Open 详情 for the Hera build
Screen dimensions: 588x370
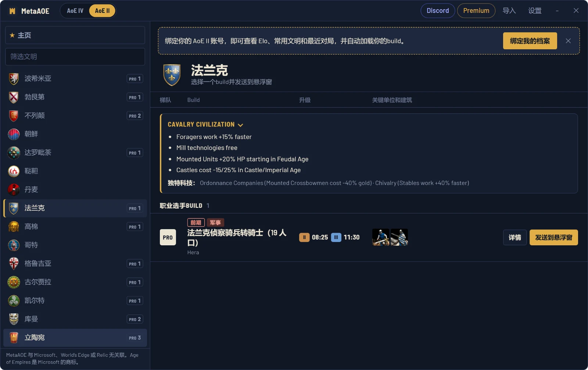515,238
